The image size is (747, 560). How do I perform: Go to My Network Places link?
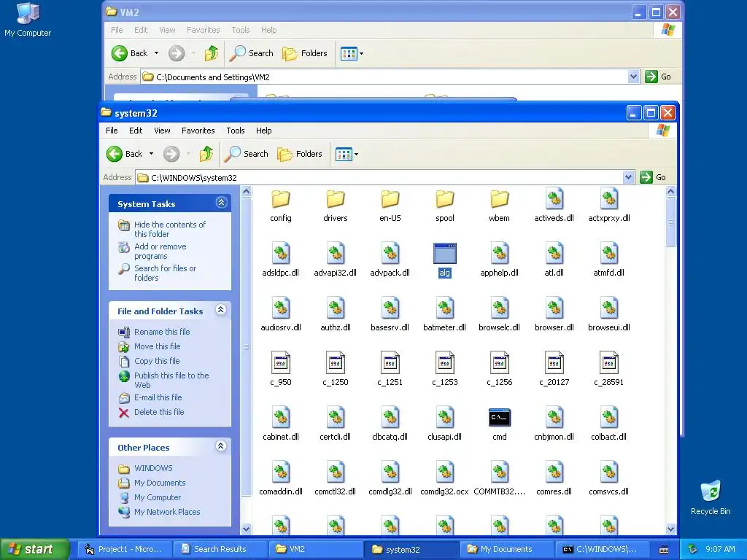(167, 512)
